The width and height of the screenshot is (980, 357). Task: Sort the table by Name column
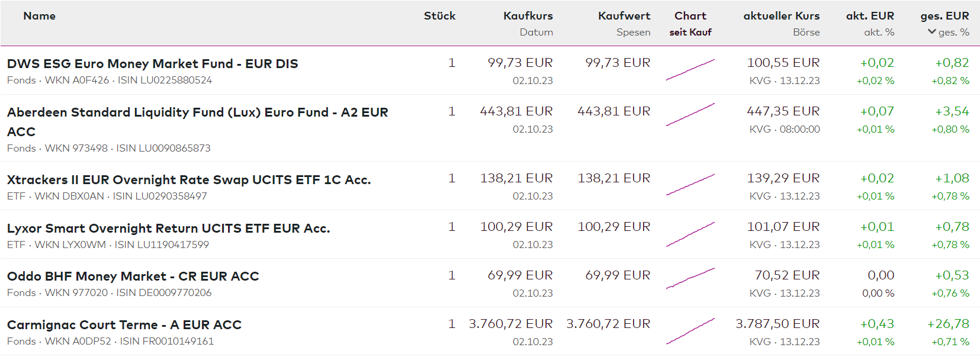40,16
